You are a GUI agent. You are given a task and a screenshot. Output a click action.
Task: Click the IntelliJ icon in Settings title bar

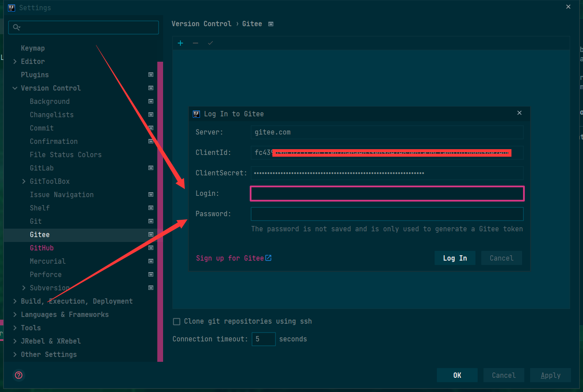pyautogui.click(x=12, y=8)
